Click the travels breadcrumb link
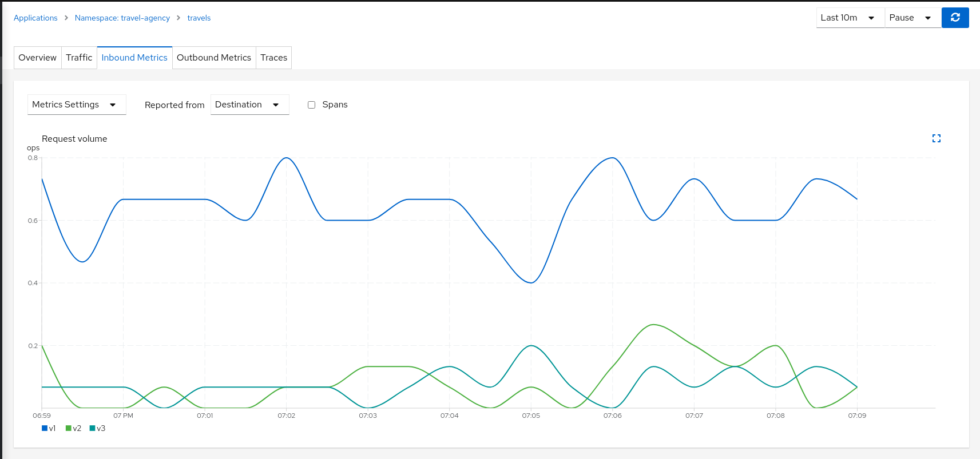This screenshot has width=980, height=459. [199, 18]
